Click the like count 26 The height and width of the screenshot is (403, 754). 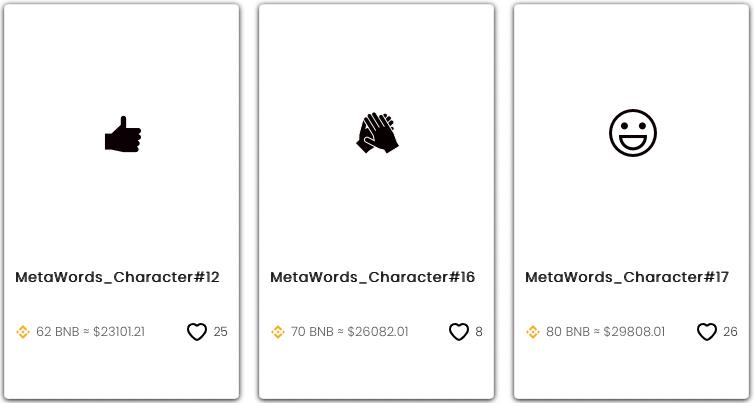(x=731, y=332)
